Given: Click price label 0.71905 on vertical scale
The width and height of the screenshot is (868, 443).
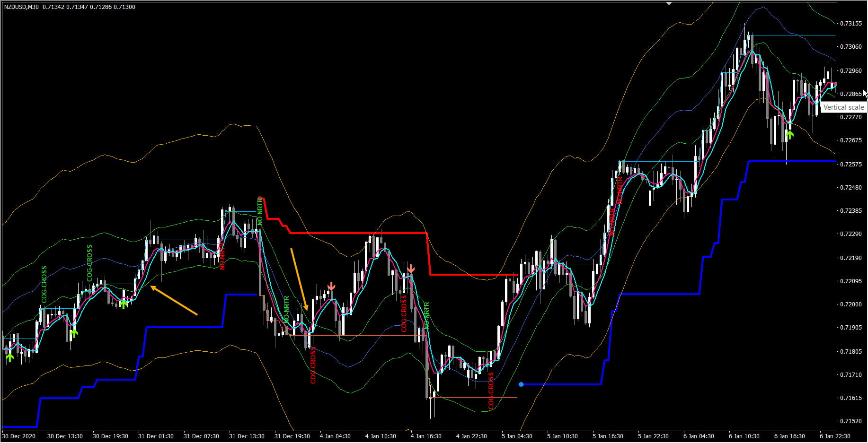Looking at the screenshot, I should point(851,328).
